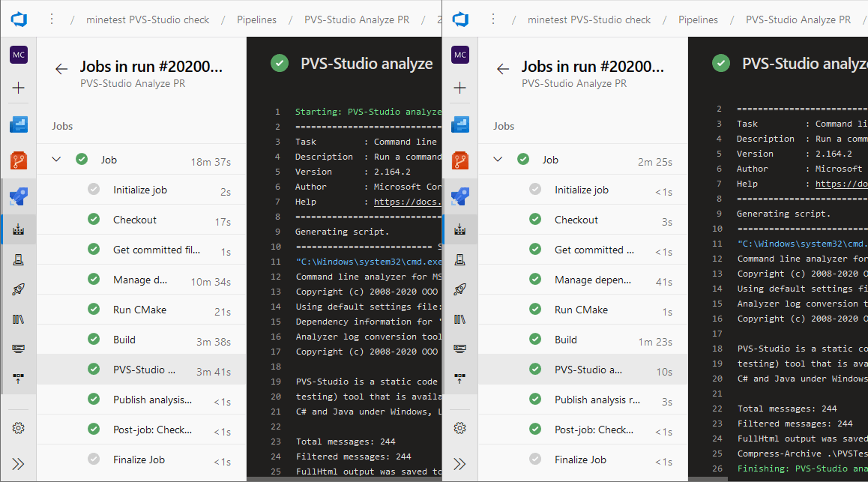
Task: Click horizontal scrollbar beneath left log output
Action: coord(344,479)
